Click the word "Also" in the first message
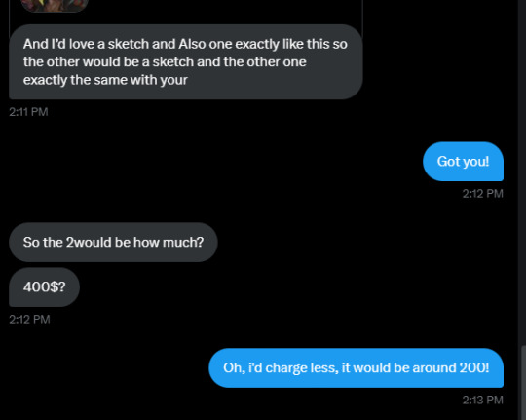526x420 pixels. [192, 44]
